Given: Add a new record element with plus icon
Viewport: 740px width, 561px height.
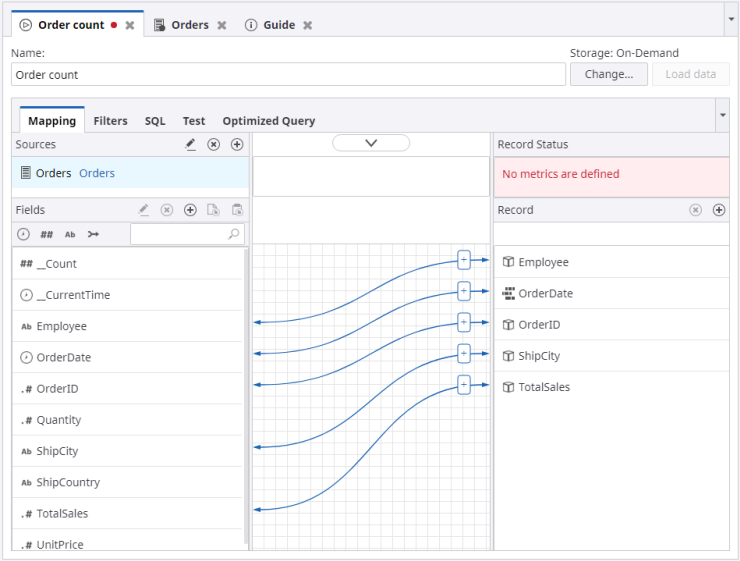Looking at the screenshot, I should coord(719,210).
